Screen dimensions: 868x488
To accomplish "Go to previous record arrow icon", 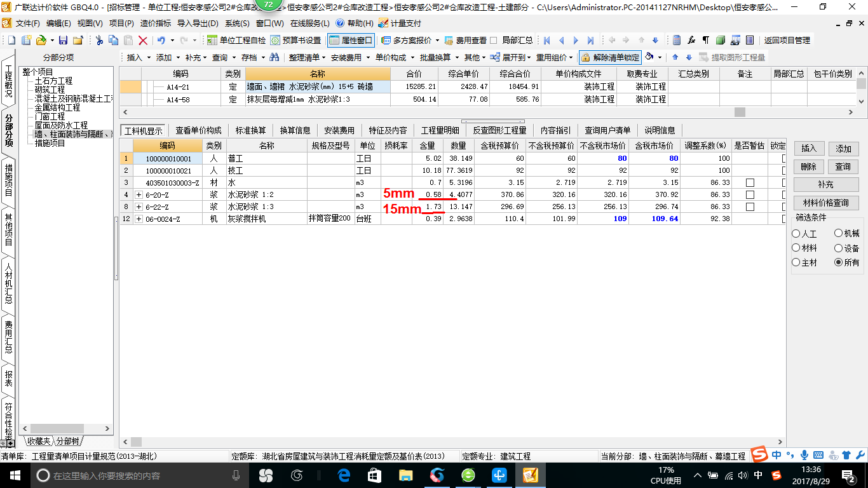I will point(562,40).
